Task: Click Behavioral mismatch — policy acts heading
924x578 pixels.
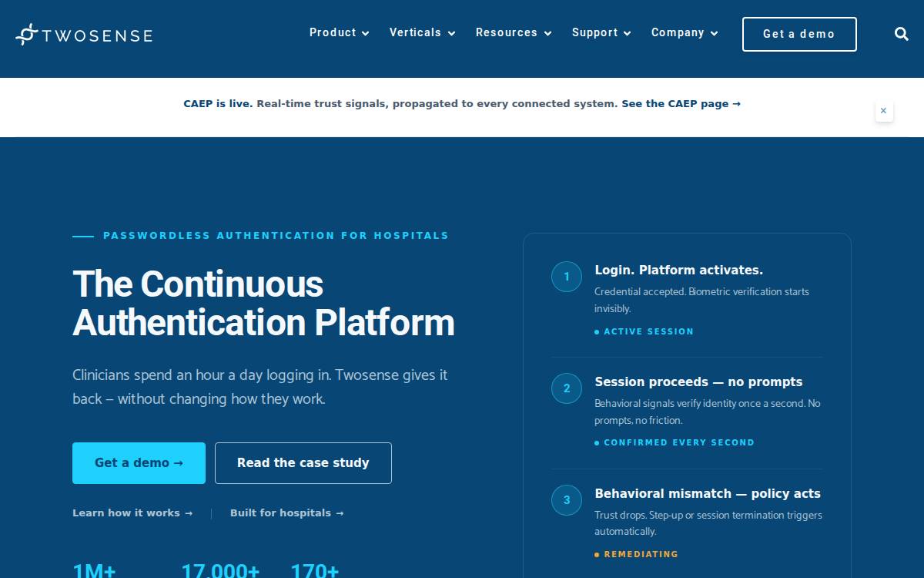Action: pyautogui.click(x=708, y=494)
